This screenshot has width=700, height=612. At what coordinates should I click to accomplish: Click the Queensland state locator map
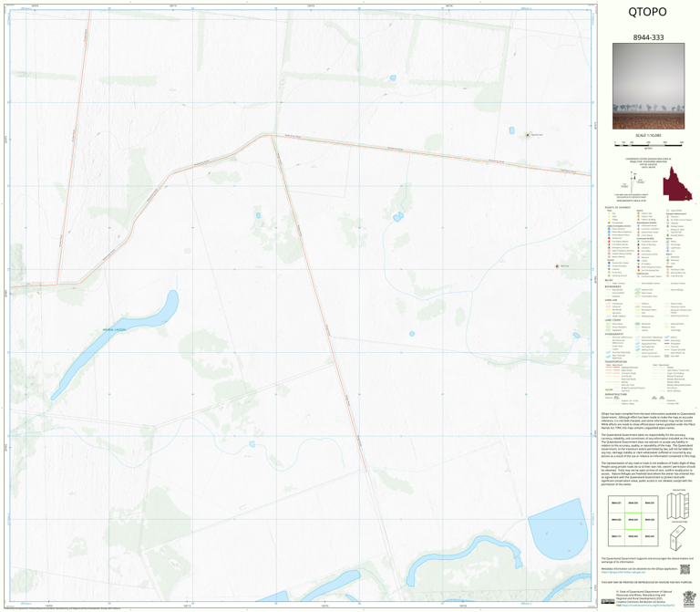coord(677,183)
